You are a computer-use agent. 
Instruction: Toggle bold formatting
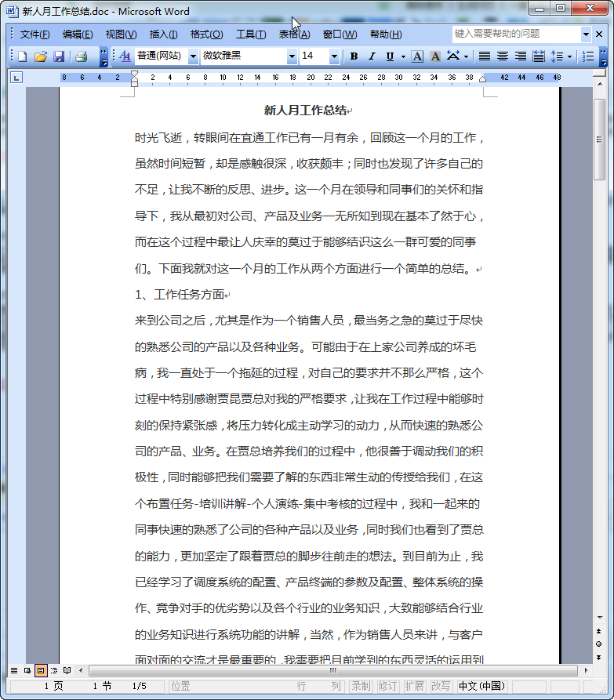tap(354, 56)
